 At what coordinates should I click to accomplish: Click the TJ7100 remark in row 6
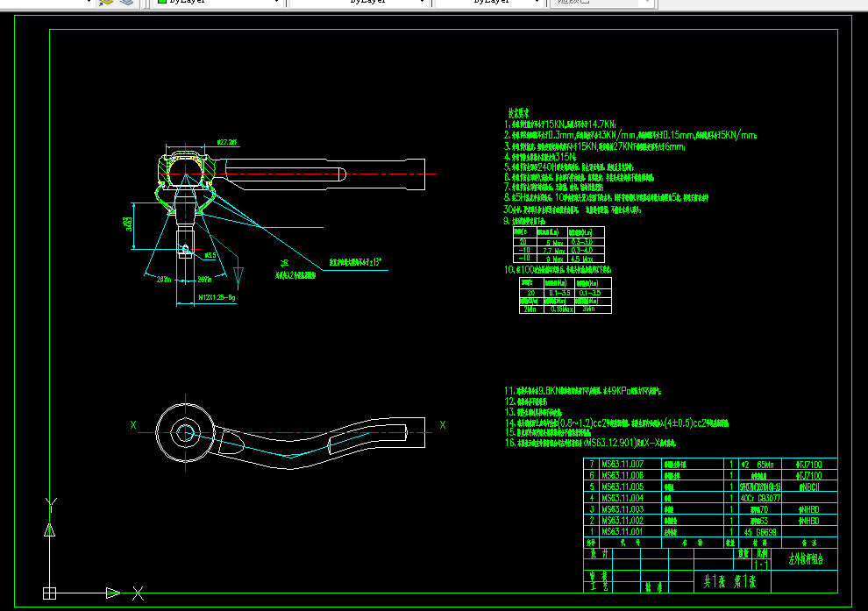(808, 475)
